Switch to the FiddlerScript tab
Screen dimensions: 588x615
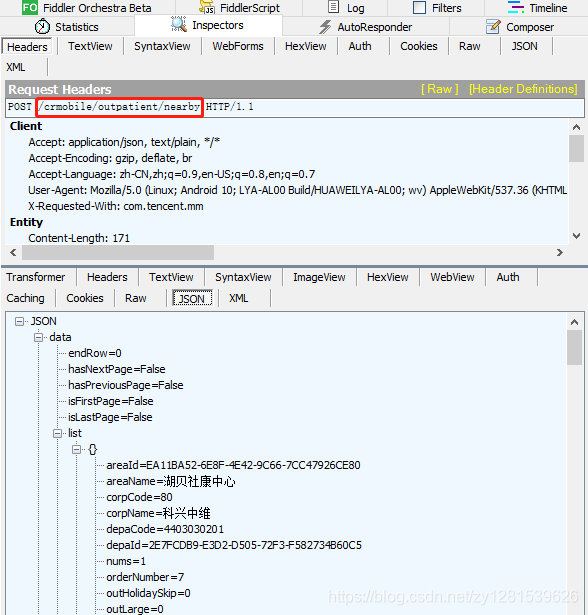tap(239, 8)
